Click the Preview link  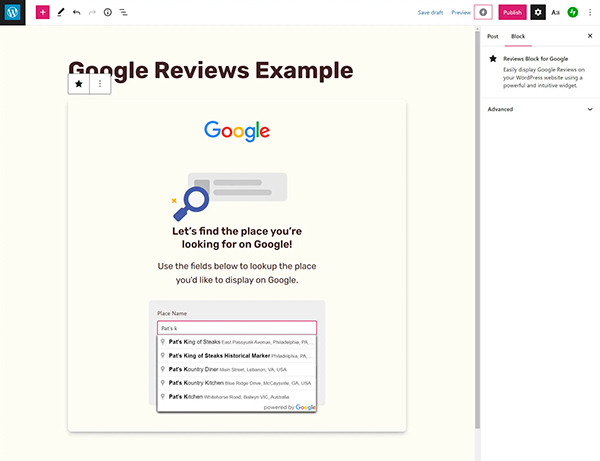click(x=461, y=13)
